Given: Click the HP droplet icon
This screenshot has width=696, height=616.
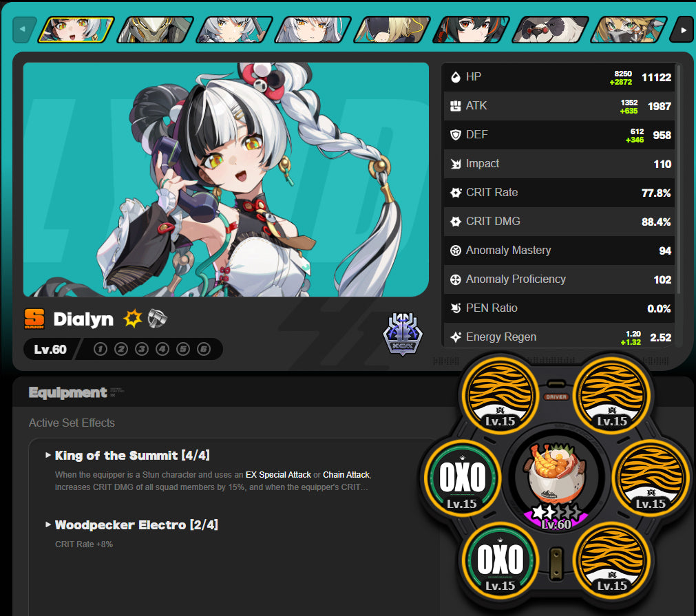Looking at the screenshot, I should [456, 77].
